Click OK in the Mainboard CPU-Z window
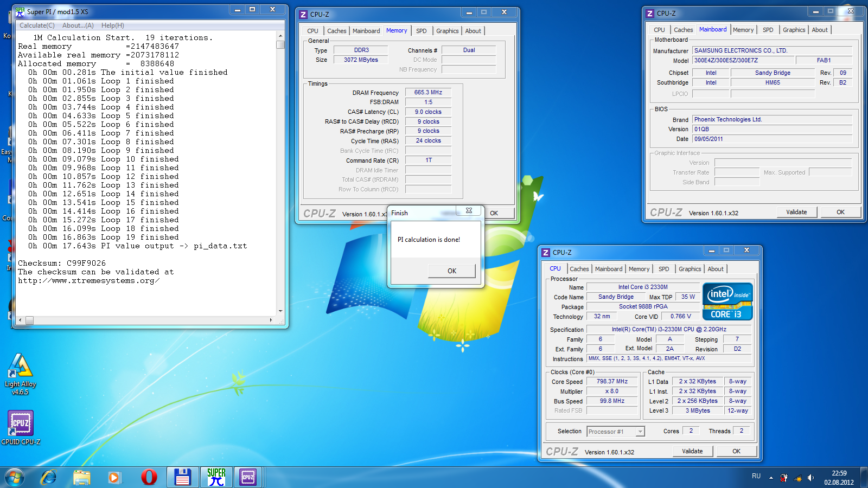This screenshot has height=488, width=868. [840, 212]
